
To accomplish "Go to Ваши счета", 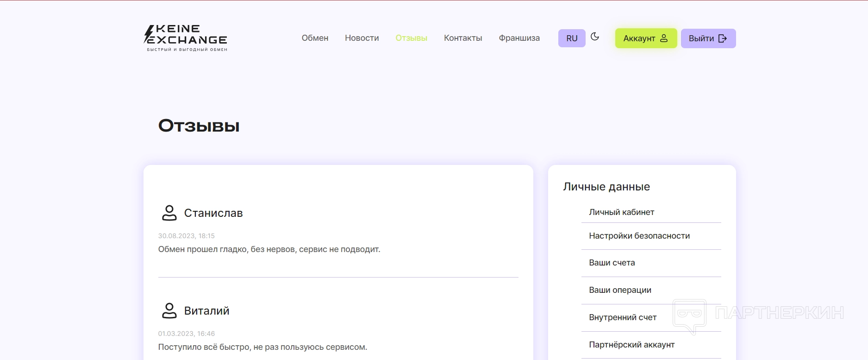I will tap(612, 263).
